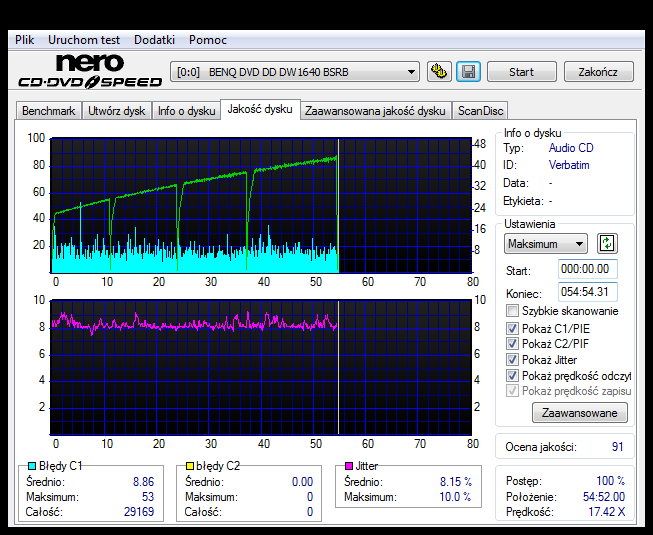Switch to the ScanDisc tab
653x535 pixels.
(x=481, y=111)
